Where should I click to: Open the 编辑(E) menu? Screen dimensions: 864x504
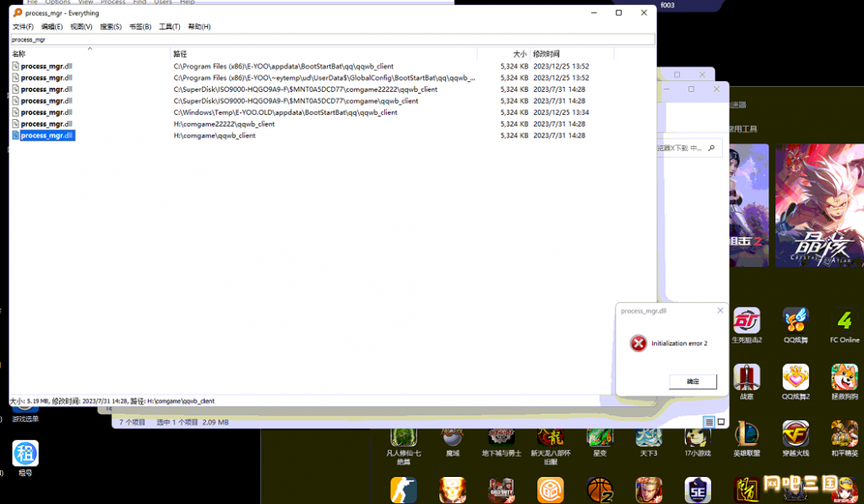coord(52,26)
